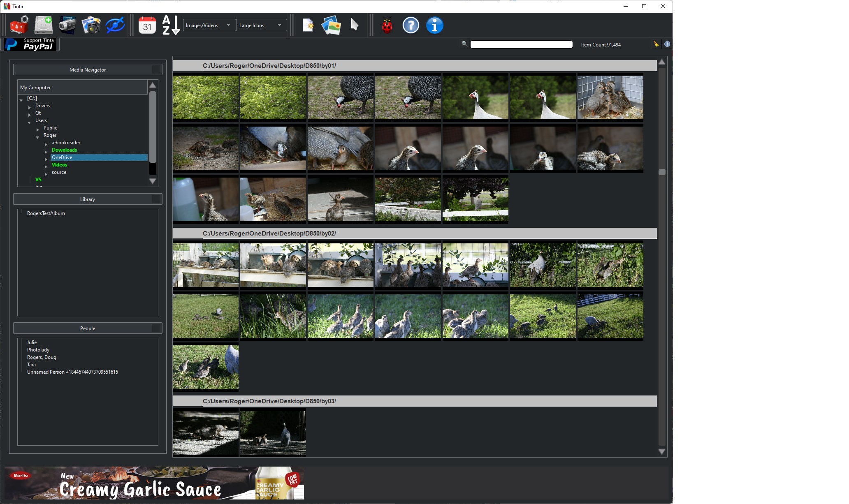This screenshot has height=504, width=849.
Task: Click the add hard drive icon
Action: [x=43, y=25]
